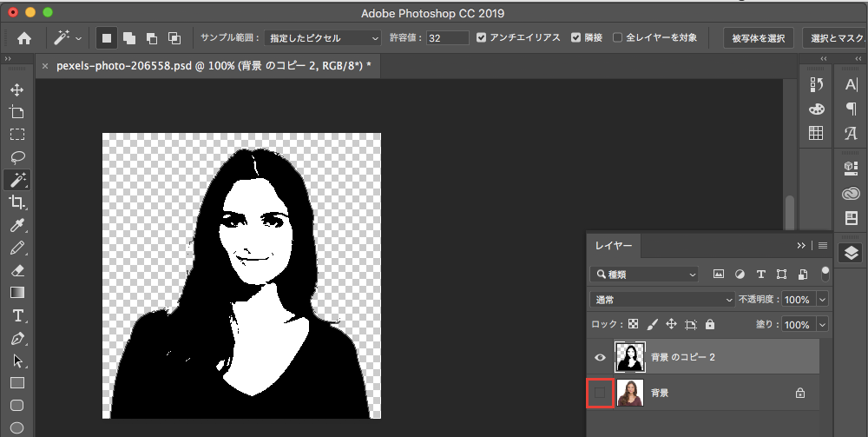Select the pexels-photo-206558.psd document tab
The height and width of the screenshot is (437, 868).
point(213,66)
